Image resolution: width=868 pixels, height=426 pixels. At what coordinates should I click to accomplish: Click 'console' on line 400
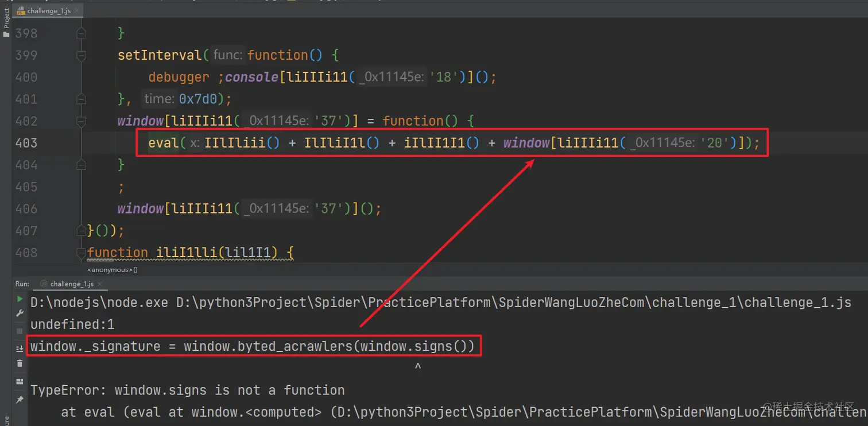tap(252, 77)
